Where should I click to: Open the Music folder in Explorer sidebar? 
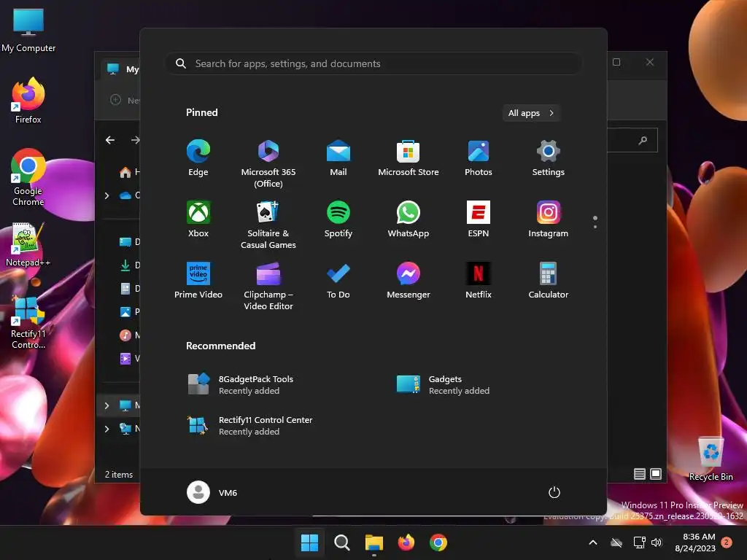129,335
